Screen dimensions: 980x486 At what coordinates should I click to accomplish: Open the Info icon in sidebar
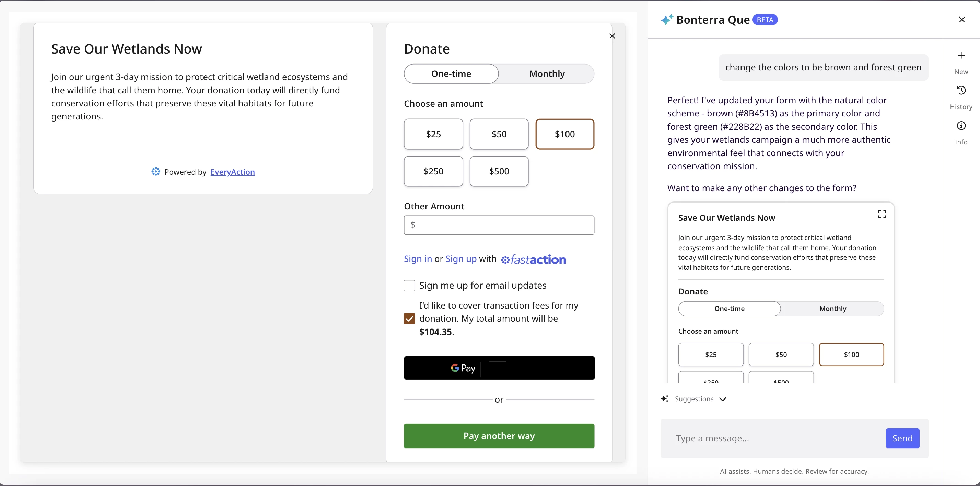pyautogui.click(x=961, y=126)
